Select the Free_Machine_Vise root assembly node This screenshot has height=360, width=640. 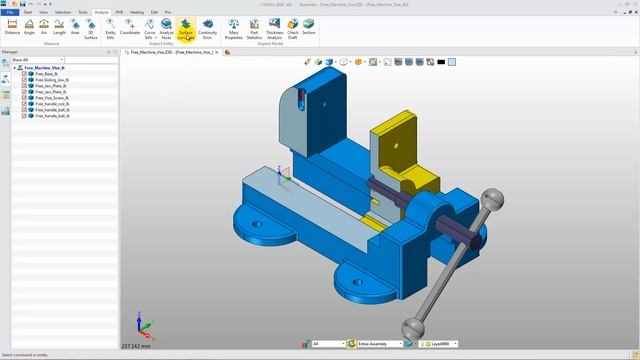(x=44, y=68)
